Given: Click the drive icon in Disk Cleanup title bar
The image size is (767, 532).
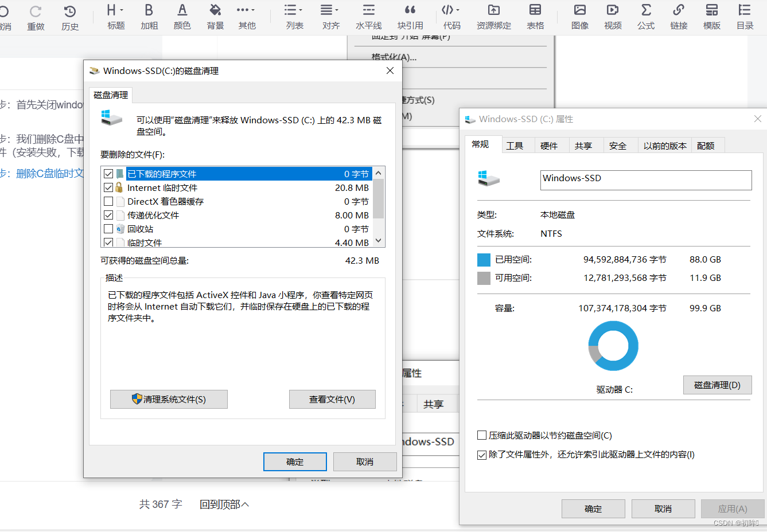Looking at the screenshot, I should [94, 71].
